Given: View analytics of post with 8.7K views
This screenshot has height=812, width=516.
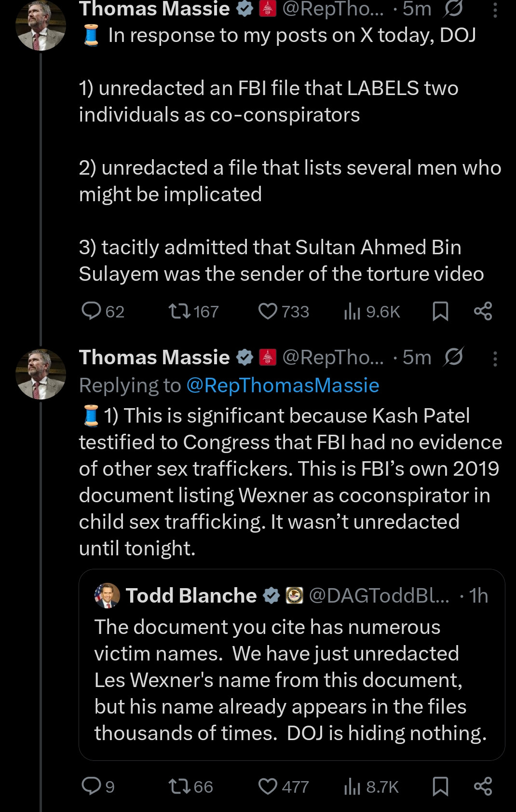Looking at the screenshot, I should pyautogui.click(x=353, y=787).
